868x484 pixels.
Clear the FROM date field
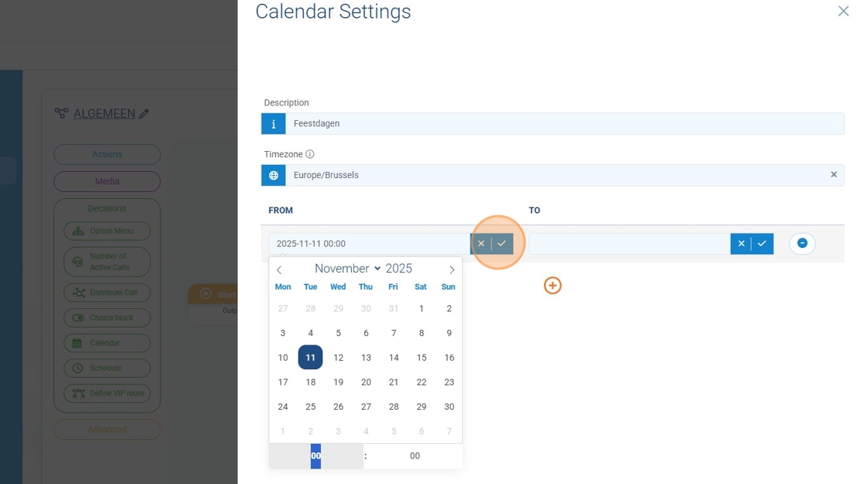(481, 243)
